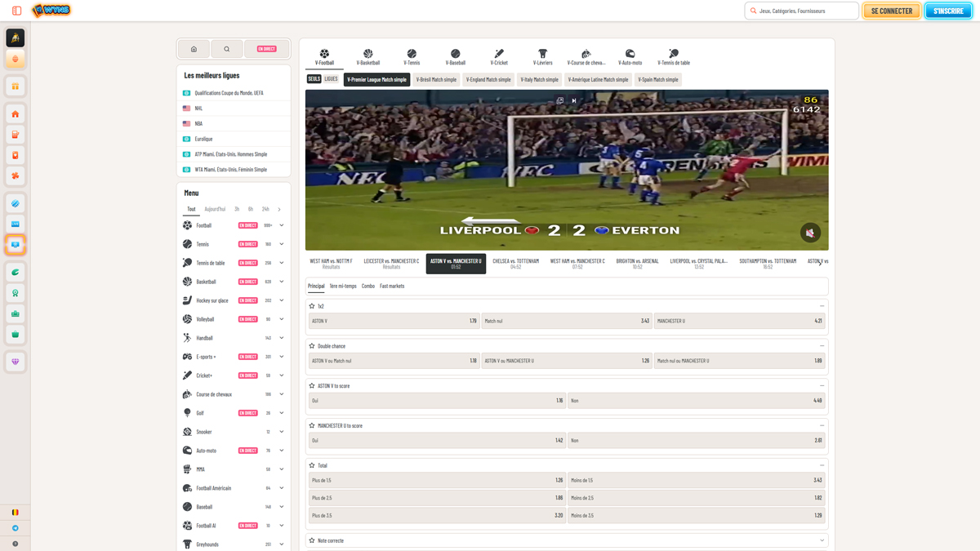
Task: Expand the Football sport row chevron
Action: [x=282, y=225]
